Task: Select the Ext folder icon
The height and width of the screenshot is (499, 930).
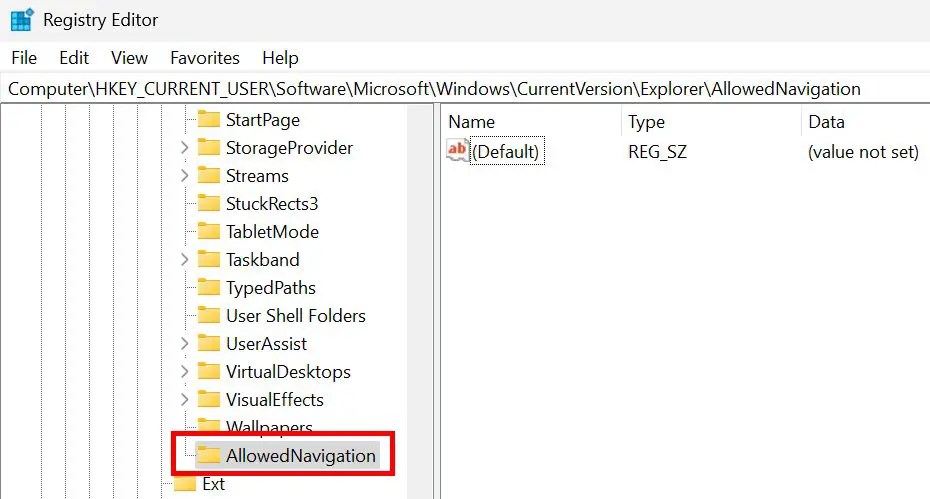Action: pos(184,484)
